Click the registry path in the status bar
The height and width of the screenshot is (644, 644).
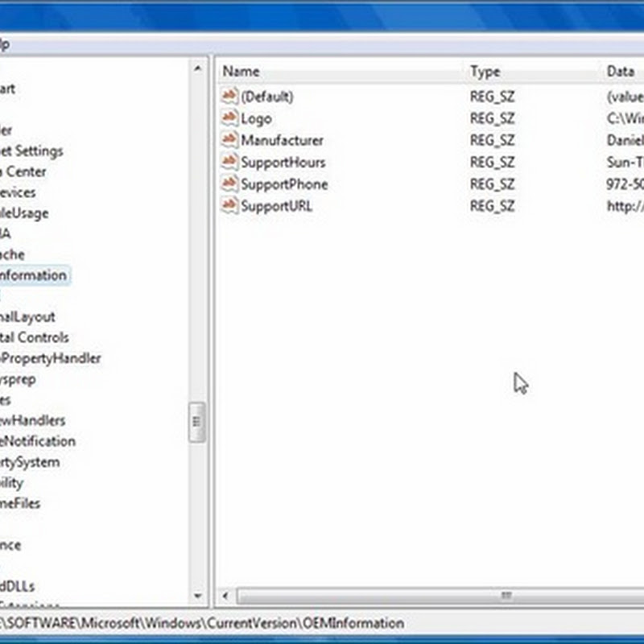tap(202, 623)
